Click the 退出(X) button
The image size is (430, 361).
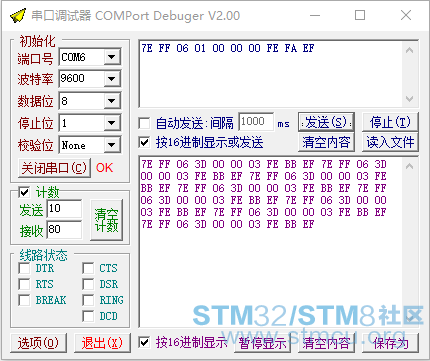tap(102, 343)
